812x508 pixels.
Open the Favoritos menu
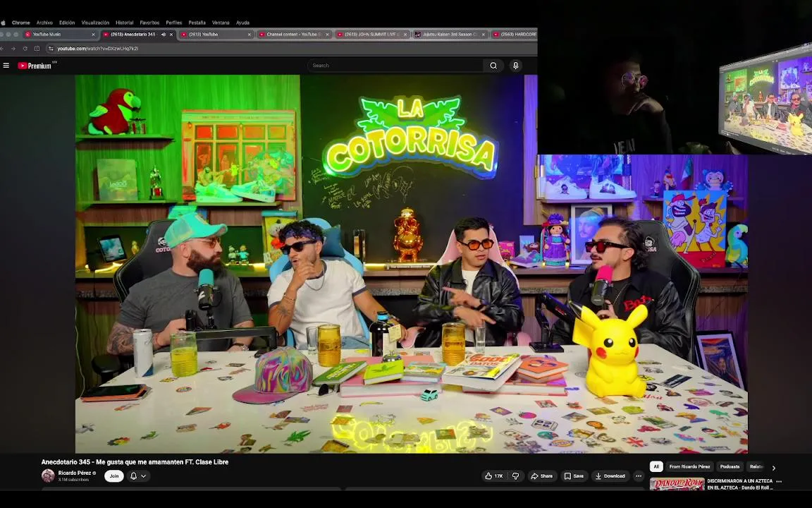(149, 23)
